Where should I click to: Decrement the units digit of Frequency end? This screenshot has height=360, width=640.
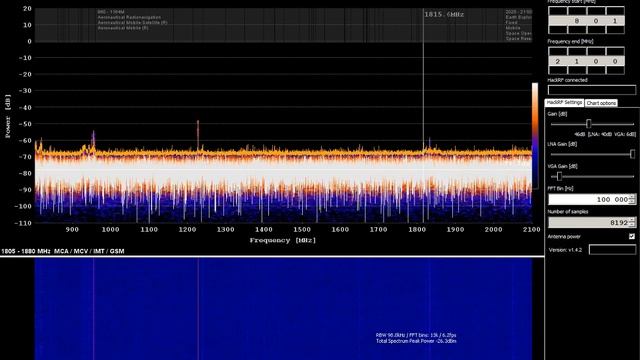click(x=615, y=70)
